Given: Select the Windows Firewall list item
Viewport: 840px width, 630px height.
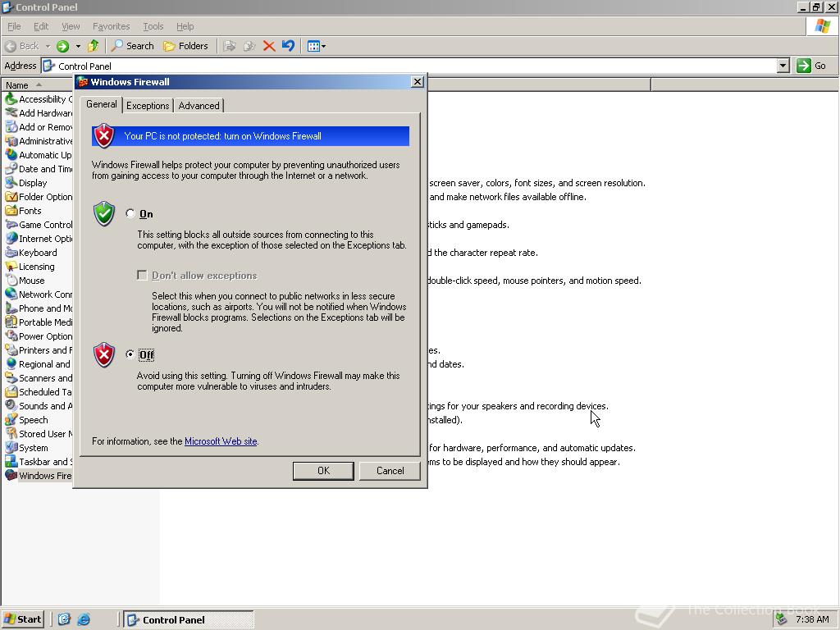Looking at the screenshot, I should coord(39,476).
